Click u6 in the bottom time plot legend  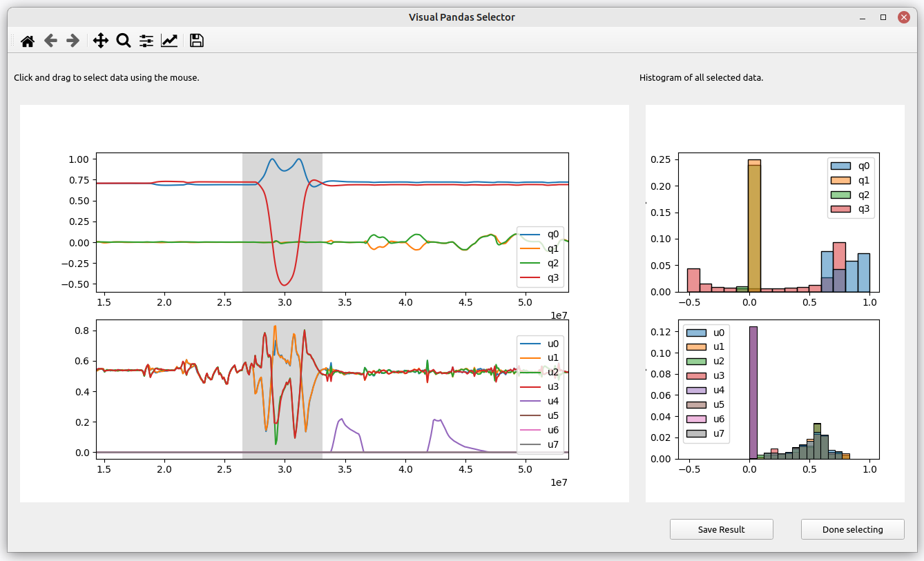pos(540,430)
